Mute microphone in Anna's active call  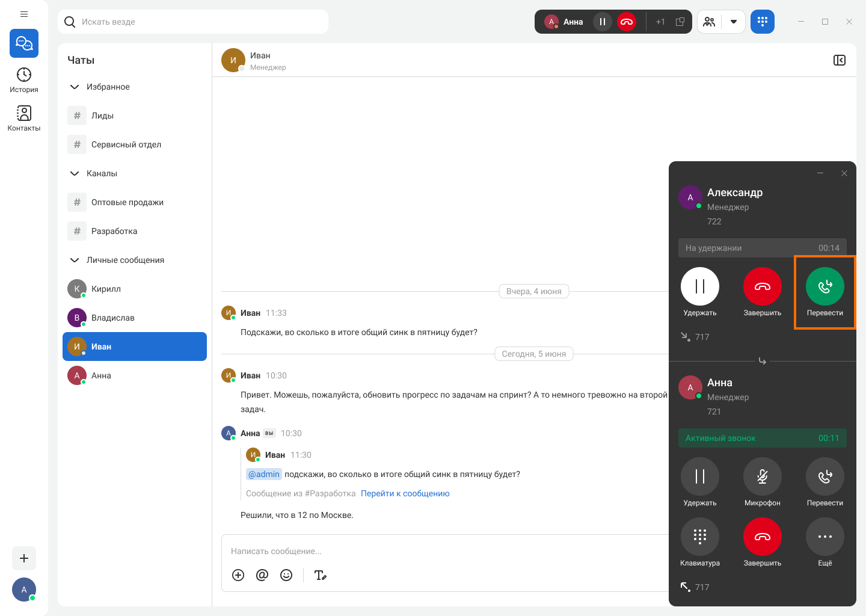(762, 476)
